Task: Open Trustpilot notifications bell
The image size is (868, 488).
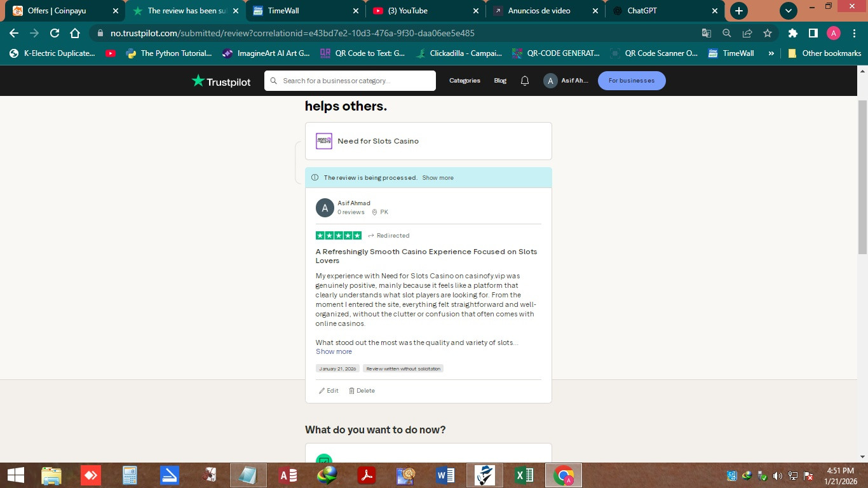Action: 525,81
